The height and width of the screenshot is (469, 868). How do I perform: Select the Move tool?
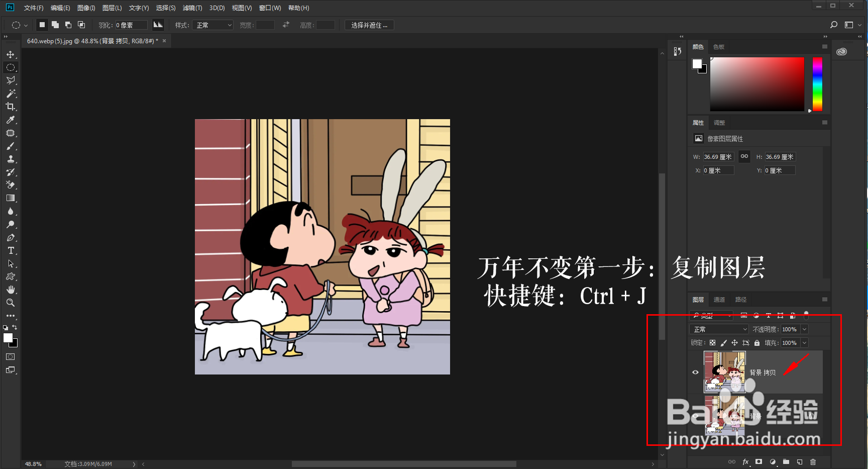pyautogui.click(x=11, y=54)
